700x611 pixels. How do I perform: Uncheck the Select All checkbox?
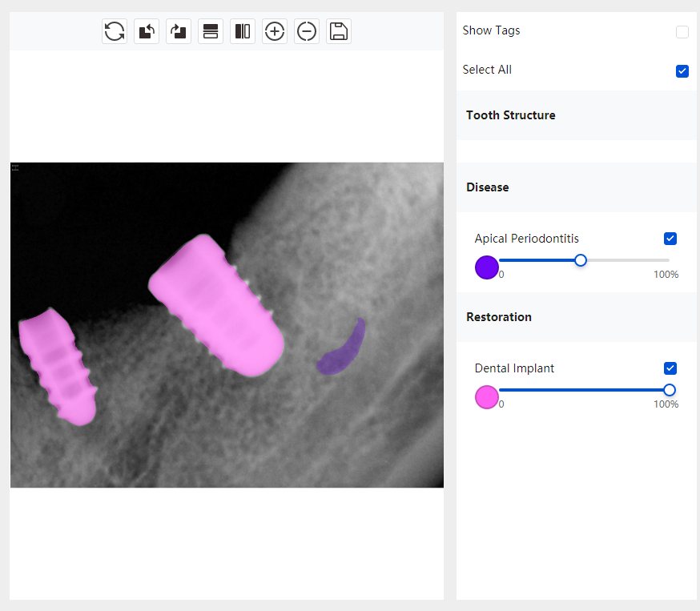[682, 71]
